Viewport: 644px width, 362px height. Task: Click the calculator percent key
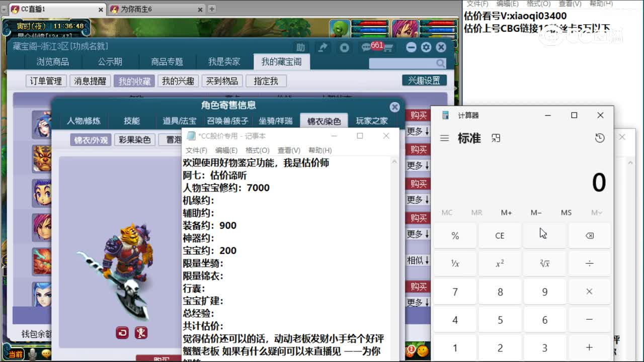455,235
